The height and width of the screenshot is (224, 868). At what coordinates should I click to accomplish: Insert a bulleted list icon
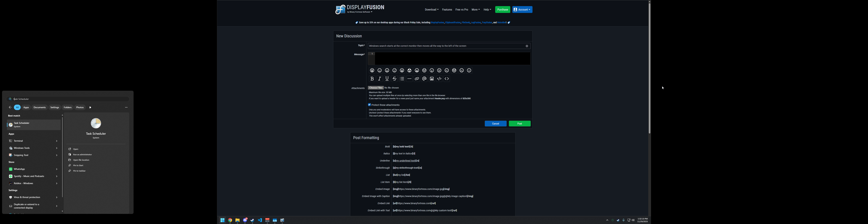(x=402, y=79)
